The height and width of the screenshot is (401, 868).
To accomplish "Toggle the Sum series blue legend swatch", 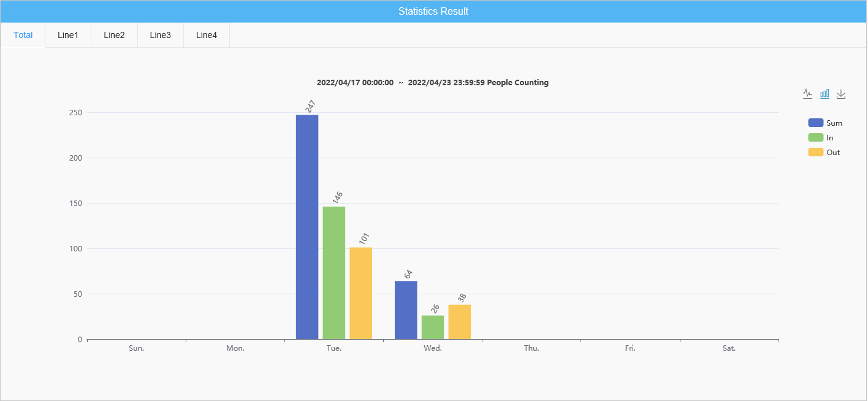I will tap(816, 123).
